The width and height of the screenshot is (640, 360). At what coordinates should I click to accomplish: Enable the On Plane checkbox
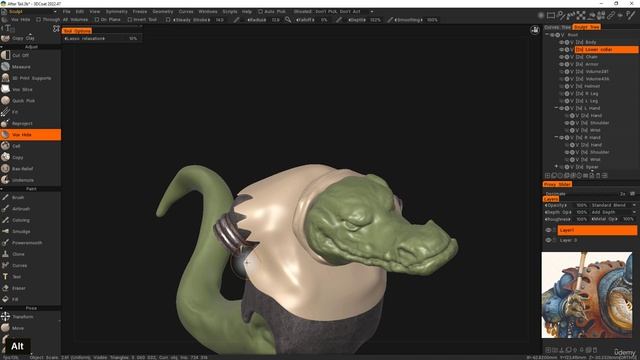(97, 20)
